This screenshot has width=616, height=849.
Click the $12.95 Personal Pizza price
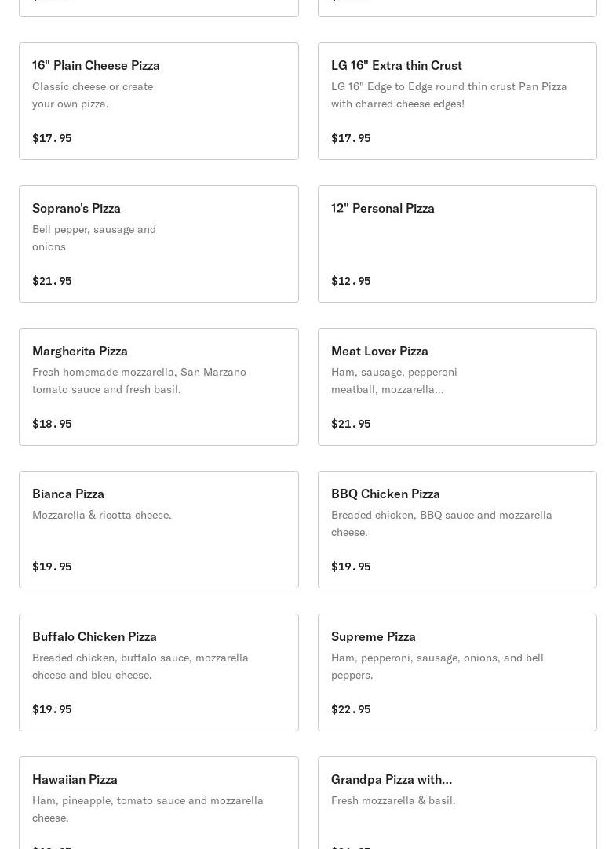click(x=351, y=281)
